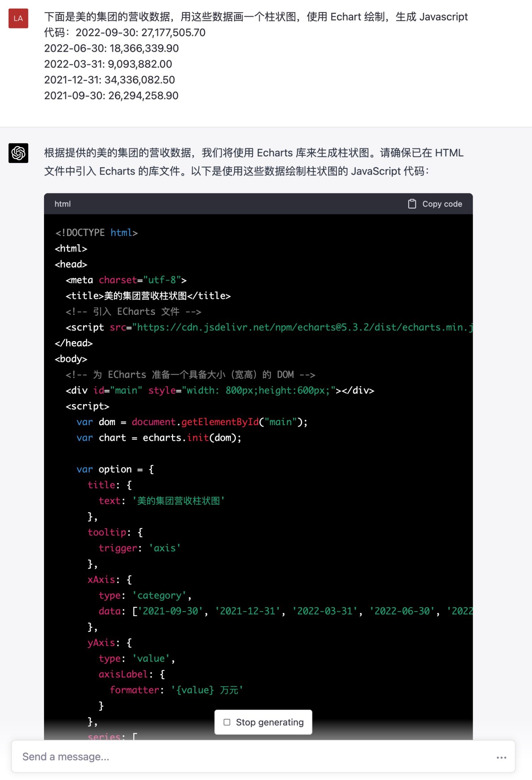The width and height of the screenshot is (532, 780).
Task: Copy the code via Copy code
Action: point(435,204)
